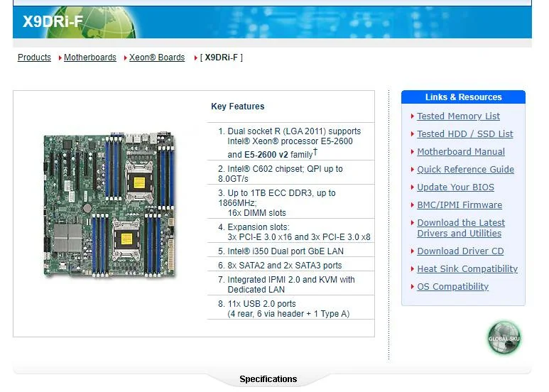Viewport: 549px width, 392px height.
Task: Select the Intel C602 chipset feature text
Action: pos(280,173)
